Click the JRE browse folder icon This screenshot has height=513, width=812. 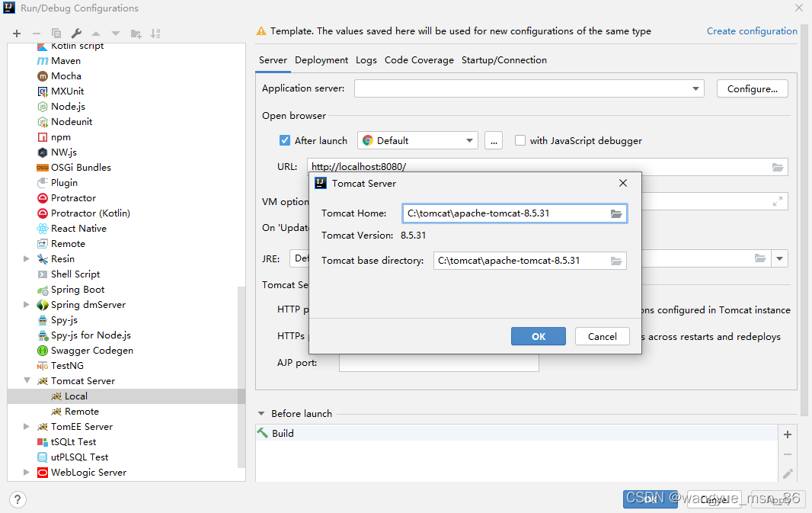tap(759, 258)
